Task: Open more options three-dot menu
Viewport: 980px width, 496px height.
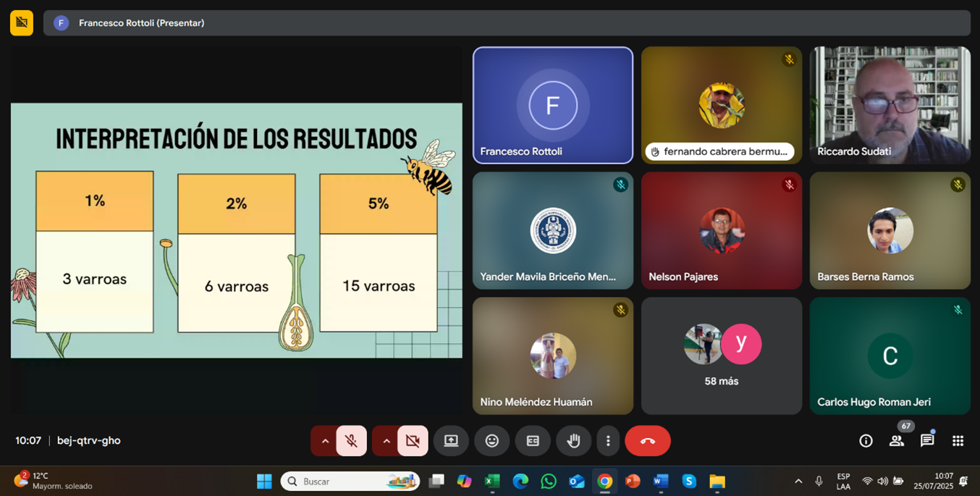Action: [608, 441]
